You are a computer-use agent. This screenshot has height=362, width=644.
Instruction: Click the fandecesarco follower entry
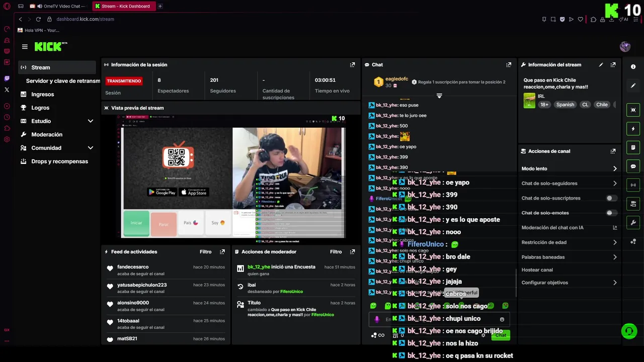(166, 270)
